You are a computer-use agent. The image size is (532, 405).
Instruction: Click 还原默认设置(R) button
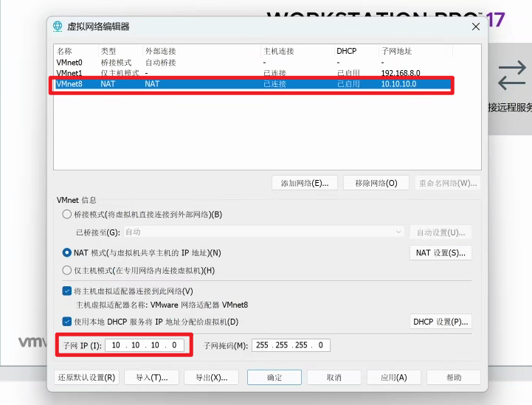pos(86,377)
